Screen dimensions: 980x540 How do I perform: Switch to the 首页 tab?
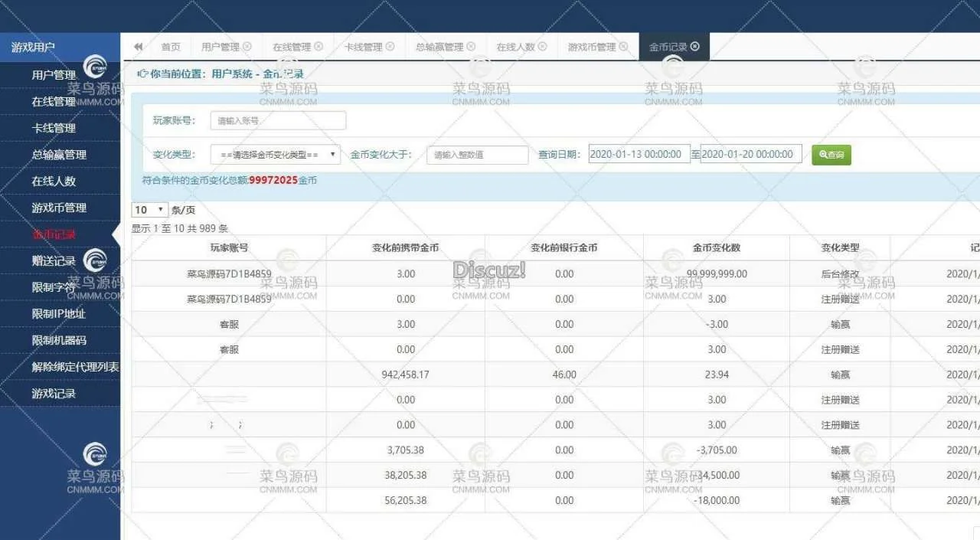click(171, 47)
